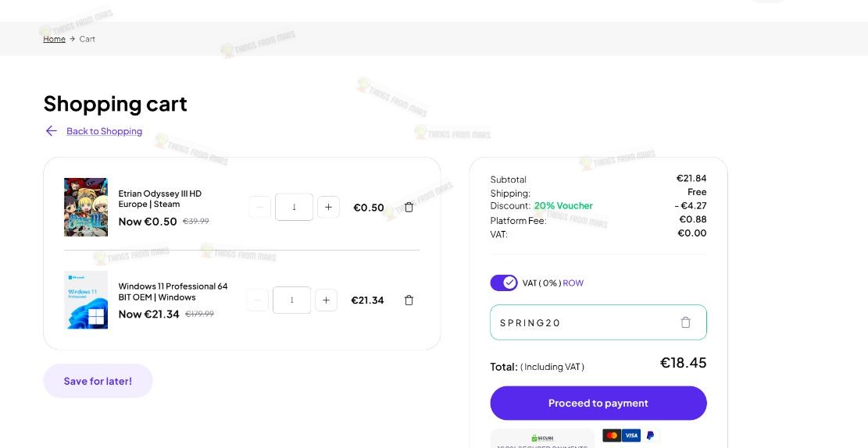Click Proceed to payment button
Screen dimensions: 868x448
(x=598, y=404)
